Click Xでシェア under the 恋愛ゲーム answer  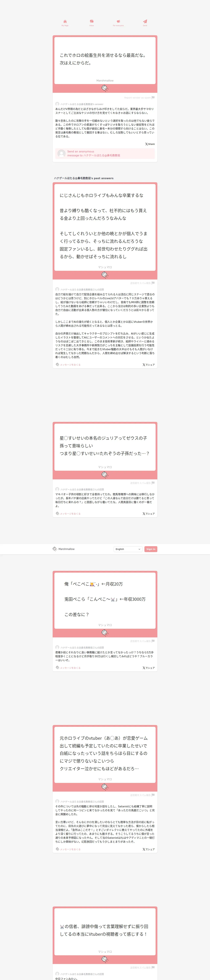tap(149, 849)
